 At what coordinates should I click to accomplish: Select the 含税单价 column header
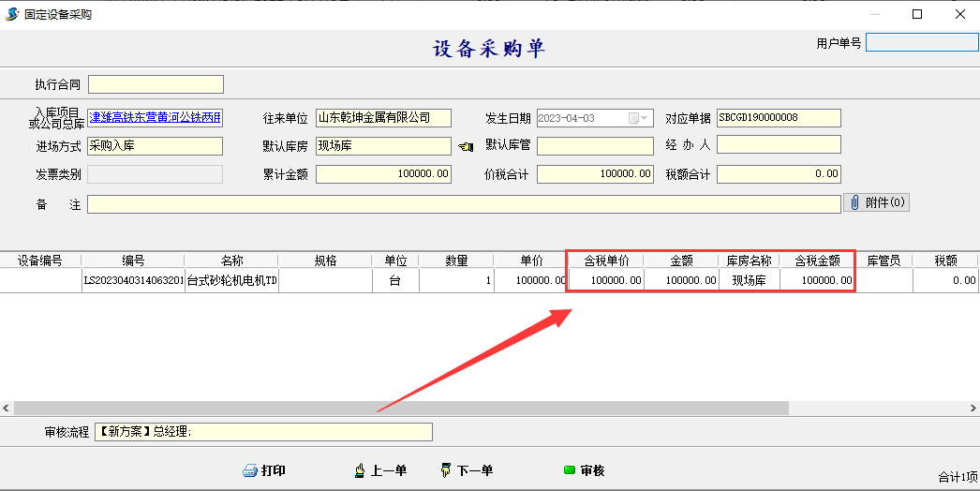pyautogui.click(x=606, y=260)
